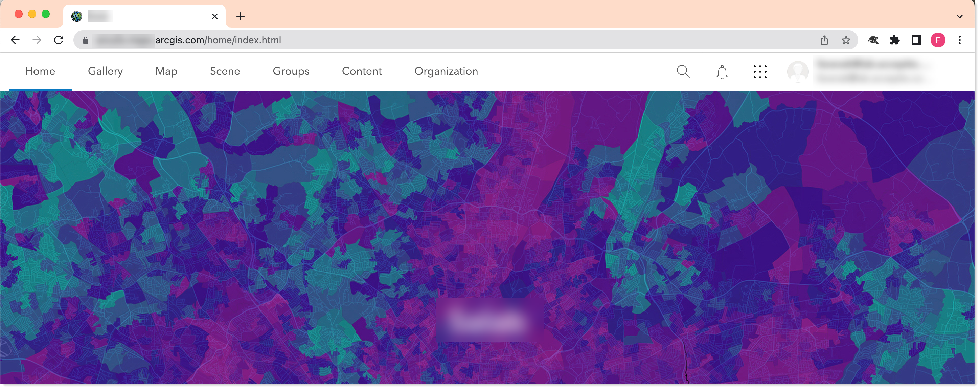Select the Home tab
The width and height of the screenshot is (980, 389).
40,71
